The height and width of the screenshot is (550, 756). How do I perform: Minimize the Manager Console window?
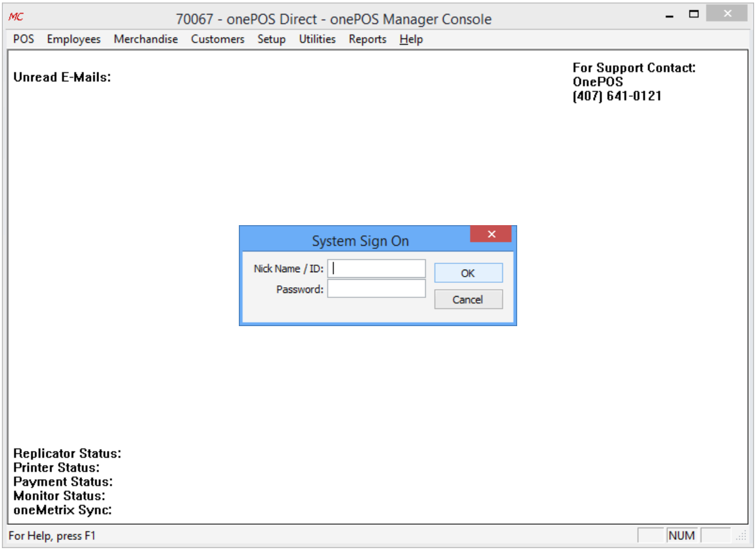point(669,15)
